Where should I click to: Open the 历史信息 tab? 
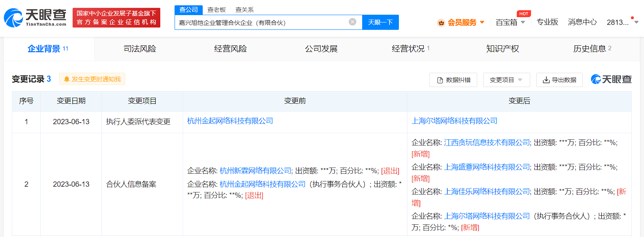592,49
